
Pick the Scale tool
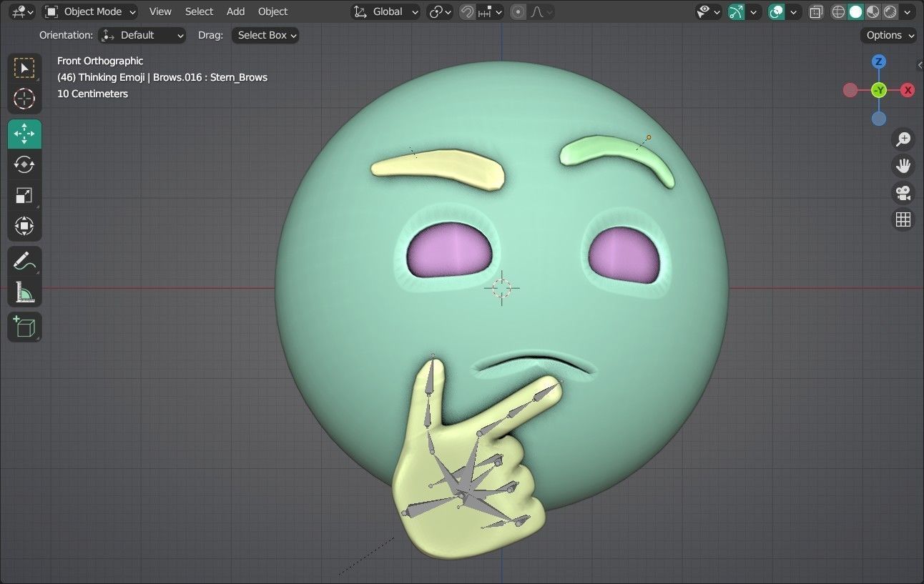tap(24, 195)
